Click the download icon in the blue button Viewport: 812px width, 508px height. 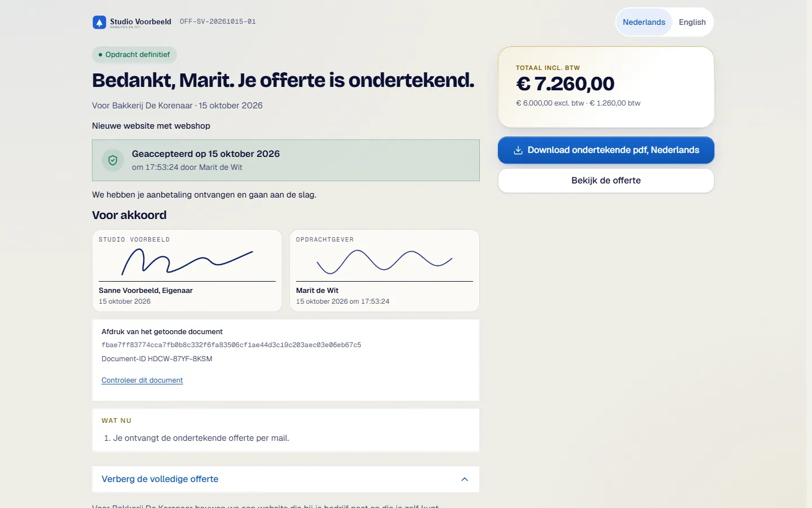(518, 150)
